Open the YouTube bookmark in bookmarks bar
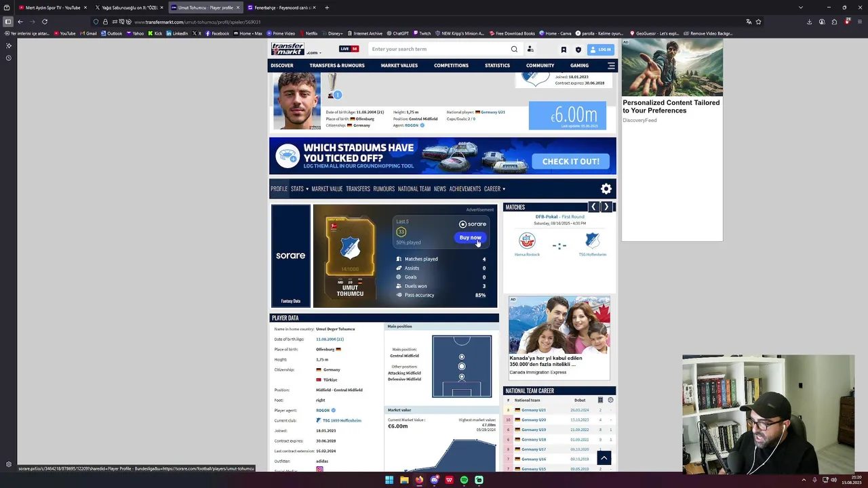This screenshot has height=488, width=868. click(64, 33)
